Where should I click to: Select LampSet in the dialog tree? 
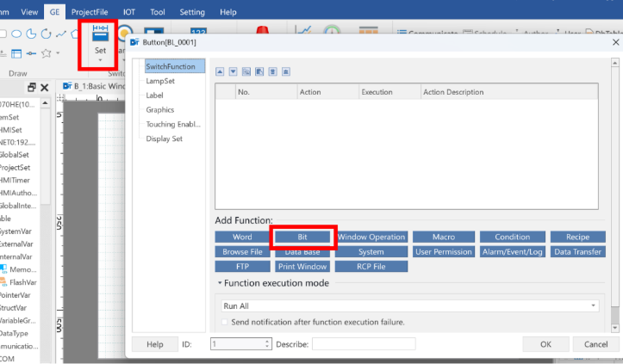[x=160, y=81]
